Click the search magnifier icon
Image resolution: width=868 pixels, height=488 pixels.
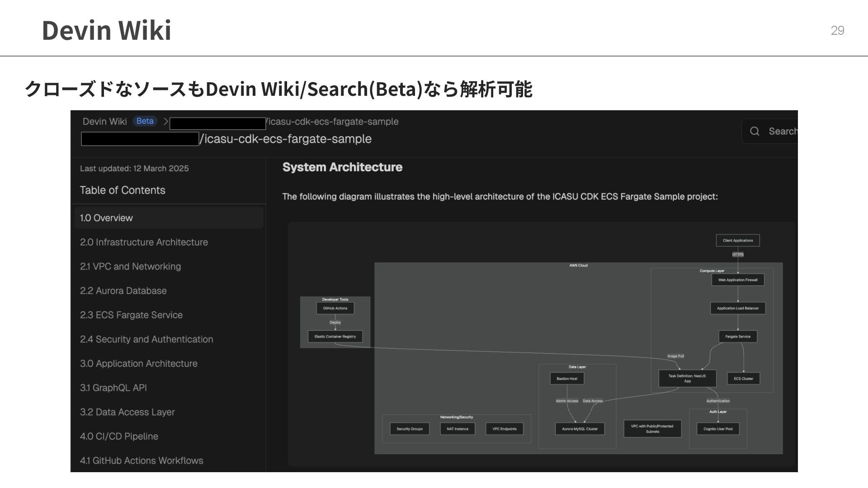tap(755, 131)
